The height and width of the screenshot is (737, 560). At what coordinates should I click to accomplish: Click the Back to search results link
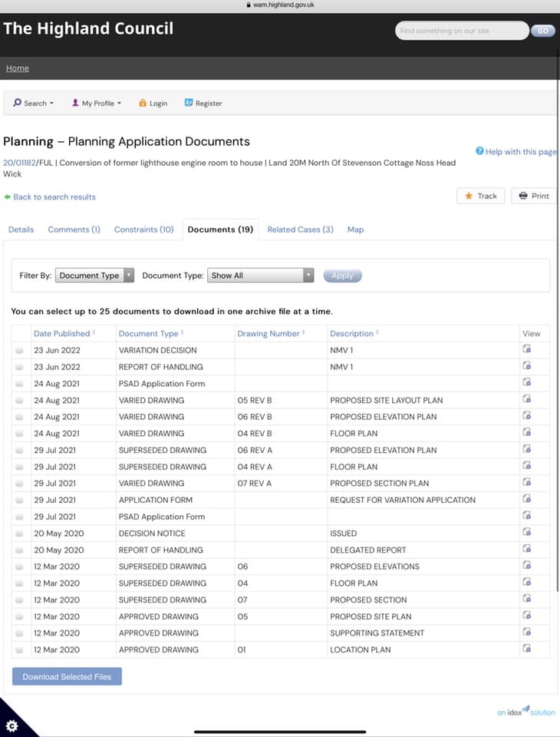(x=54, y=197)
